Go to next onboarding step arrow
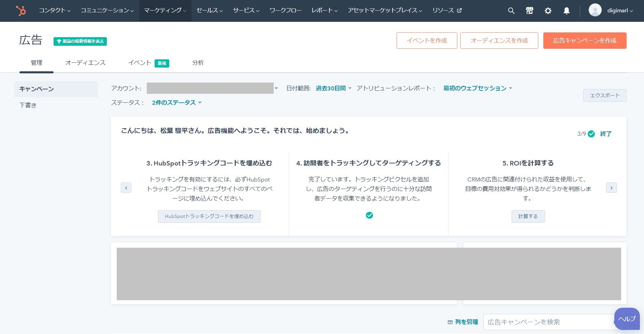The height and width of the screenshot is (334, 644). click(x=611, y=188)
